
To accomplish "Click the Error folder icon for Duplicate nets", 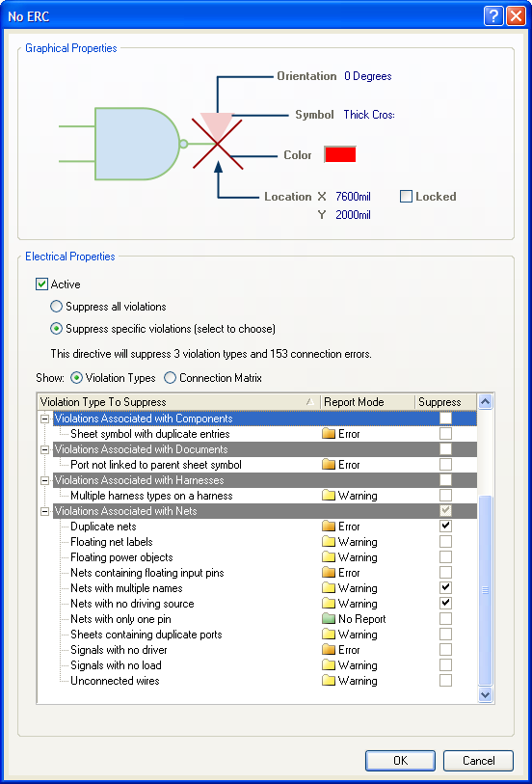I will tap(329, 526).
